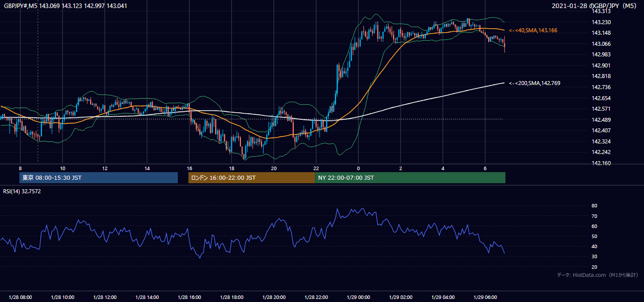Click the 1/29 00:00 bottom time label

pyautogui.click(x=359, y=297)
